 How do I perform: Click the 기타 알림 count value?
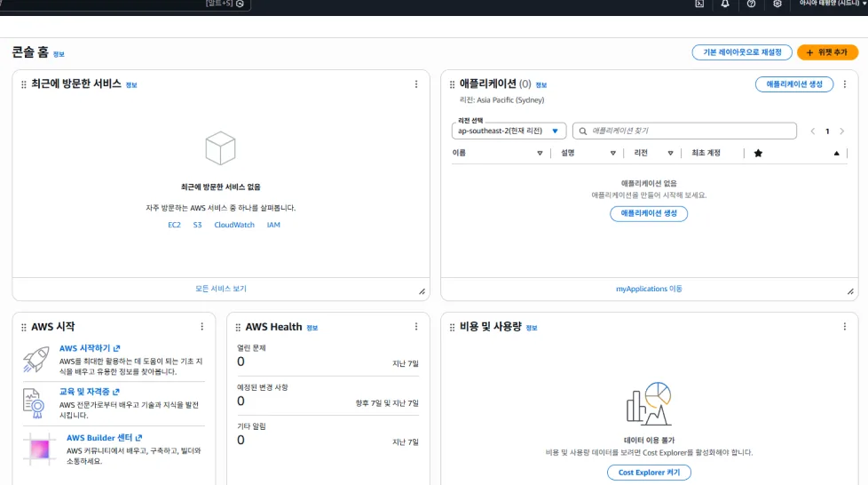click(241, 440)
